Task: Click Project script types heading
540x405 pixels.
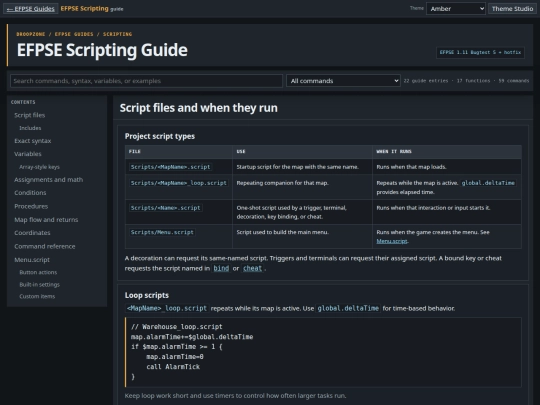Action: tap(160, 136)
